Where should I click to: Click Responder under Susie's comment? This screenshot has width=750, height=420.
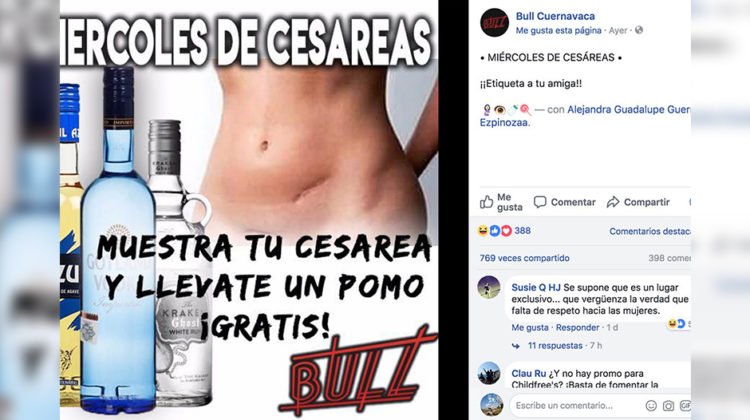577,328
